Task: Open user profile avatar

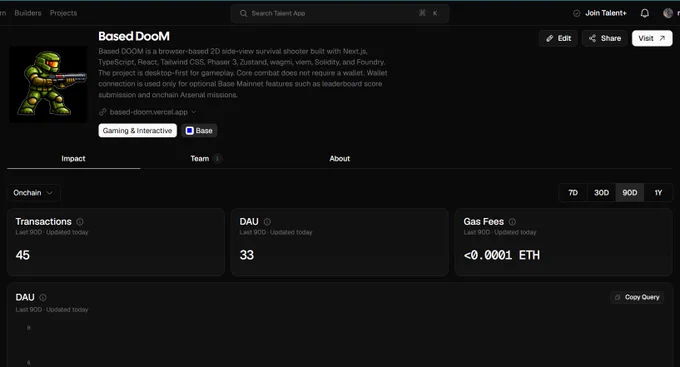Action: tap(668, 13)
